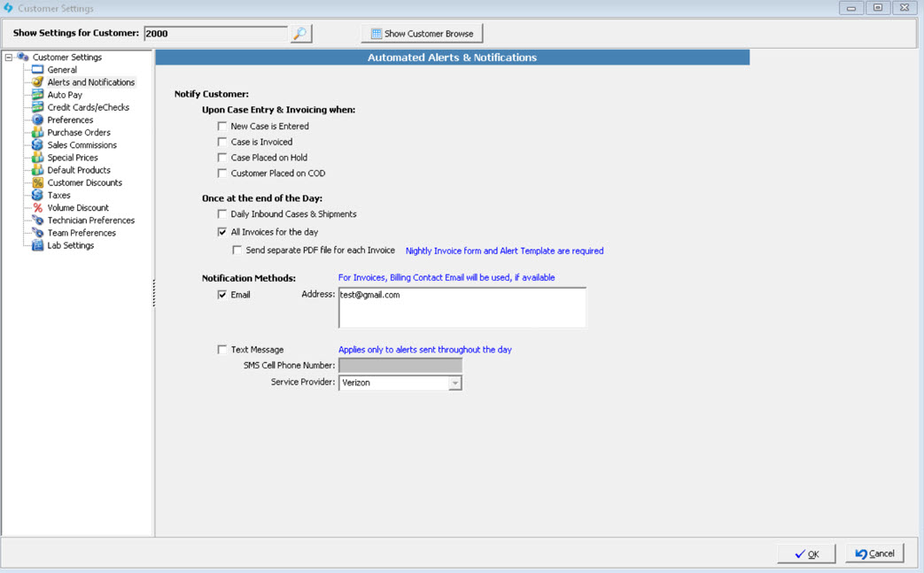Click the Customer Discounts icon
This screenshot has height=573, width=924.
tap(36, 182)
